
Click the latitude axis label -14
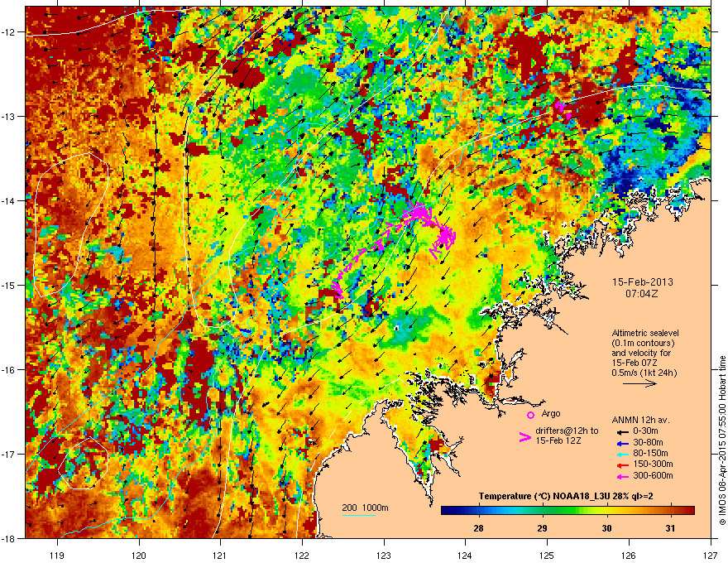click(x=9, y=201)
